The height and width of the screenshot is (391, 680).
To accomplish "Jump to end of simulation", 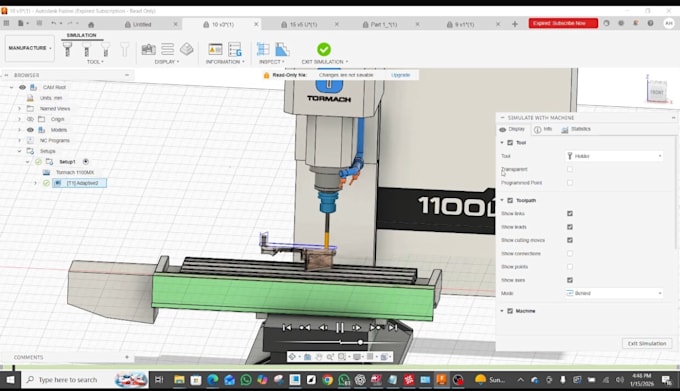I will pyautogui.click(x=393, y=328).
